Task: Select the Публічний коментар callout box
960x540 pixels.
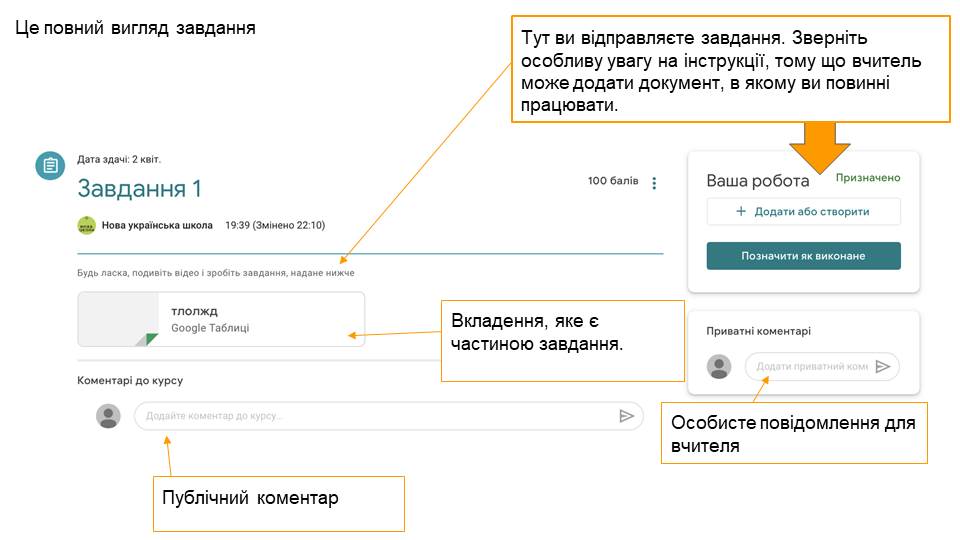Action: pos(278,503)
